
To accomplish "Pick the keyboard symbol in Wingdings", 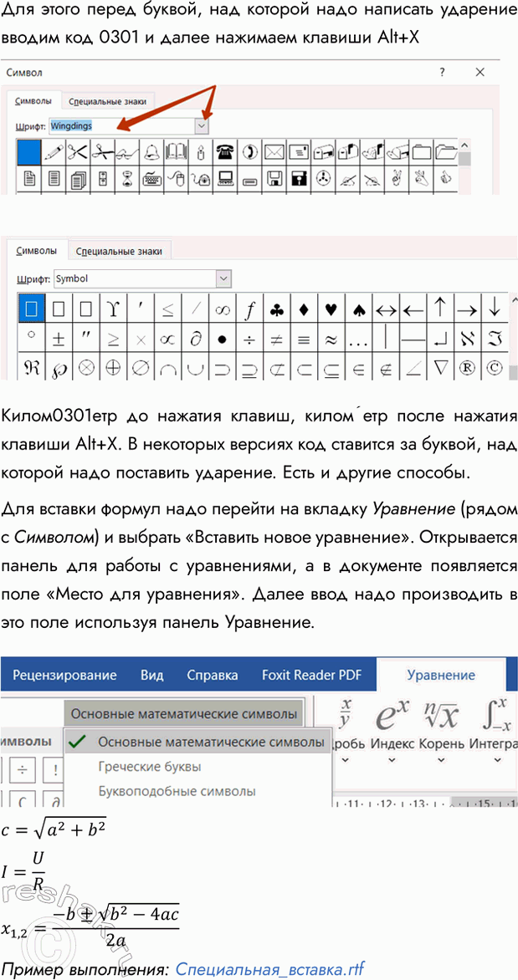I will coord(151,179).
